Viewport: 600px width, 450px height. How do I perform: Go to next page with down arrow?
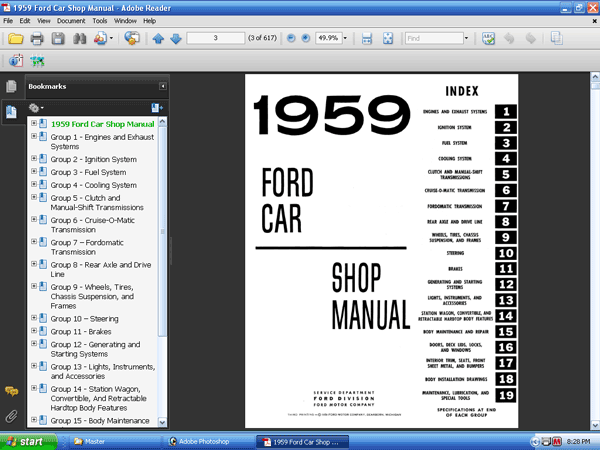click(x=176, y=38)
